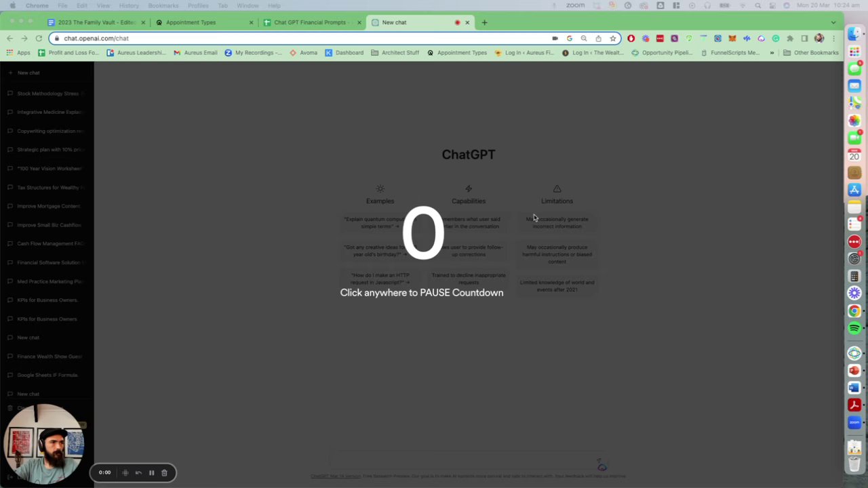The image size is (868, 488).
Task: Open the drawing tool in recorder bar
Action: (125, 472)
